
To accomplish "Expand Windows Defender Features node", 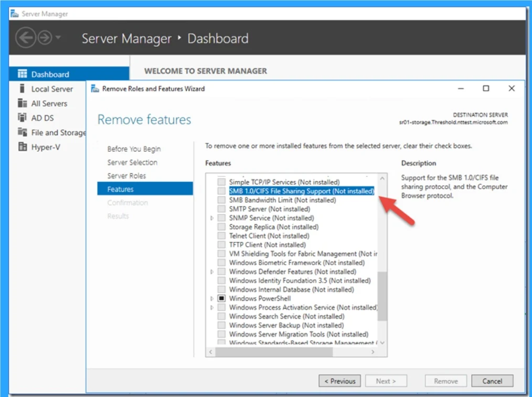I will 212,271.
